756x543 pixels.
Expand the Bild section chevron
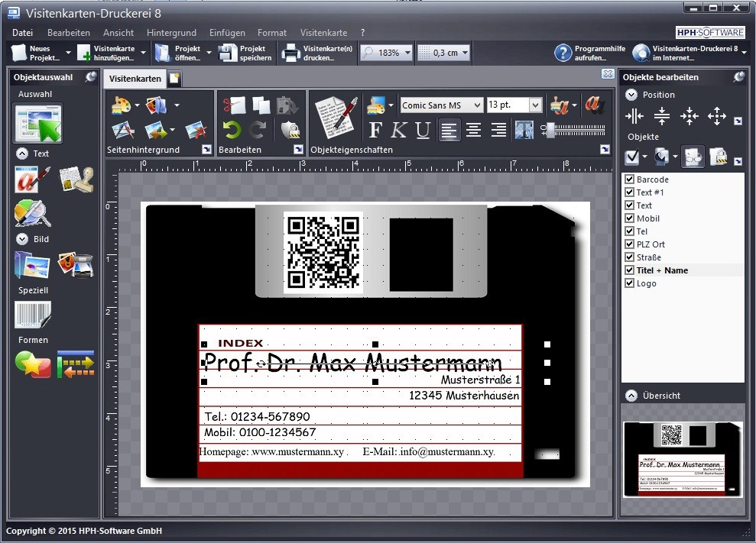pos(21,239)
